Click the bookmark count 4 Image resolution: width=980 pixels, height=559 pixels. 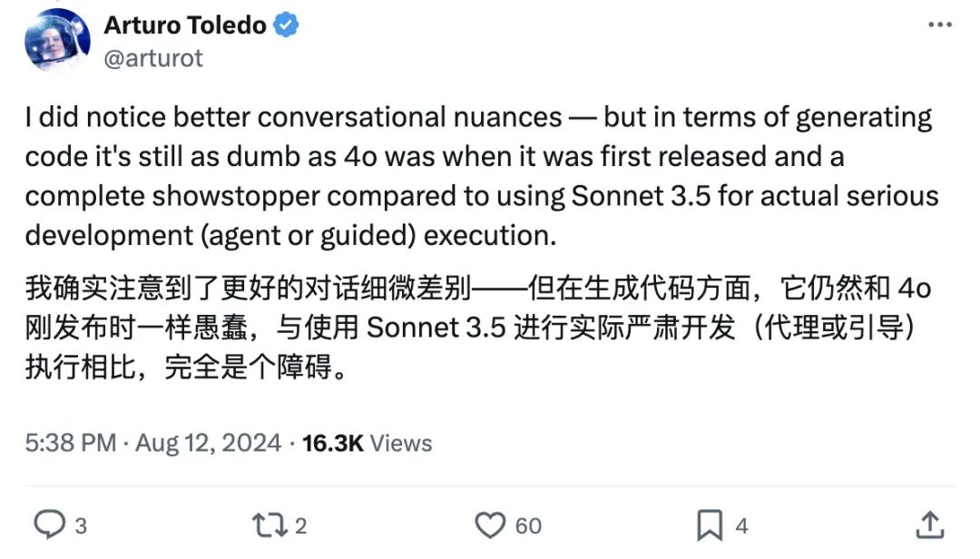point(741,525)
